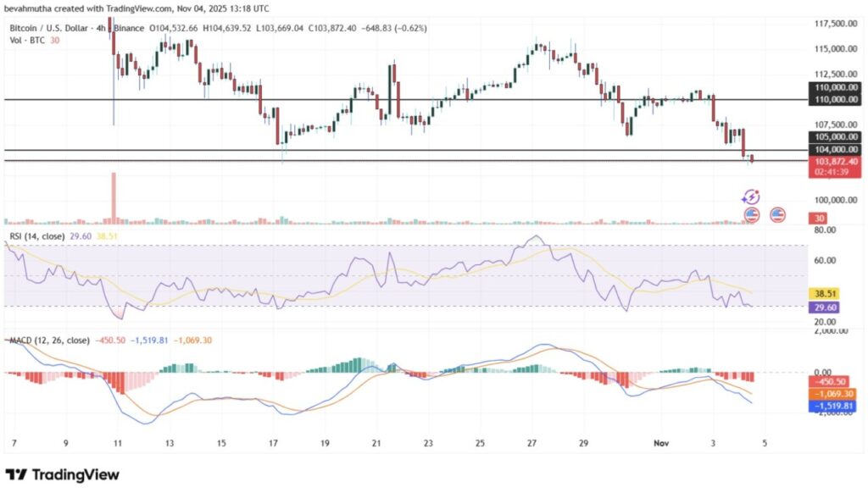
Task: Click the TradingView logo in the footer
Action: click(62, 474)
